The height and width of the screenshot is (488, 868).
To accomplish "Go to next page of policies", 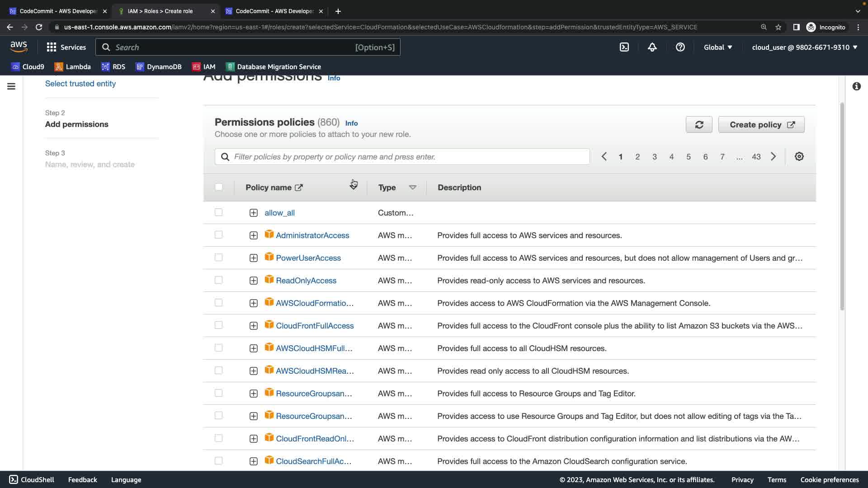I will 774,157.
